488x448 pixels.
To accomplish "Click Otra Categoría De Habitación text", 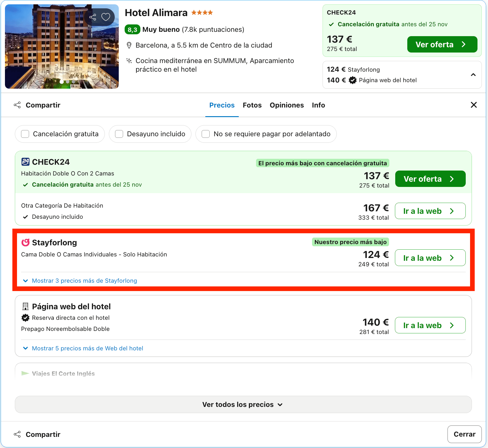I will click(62, 206).
